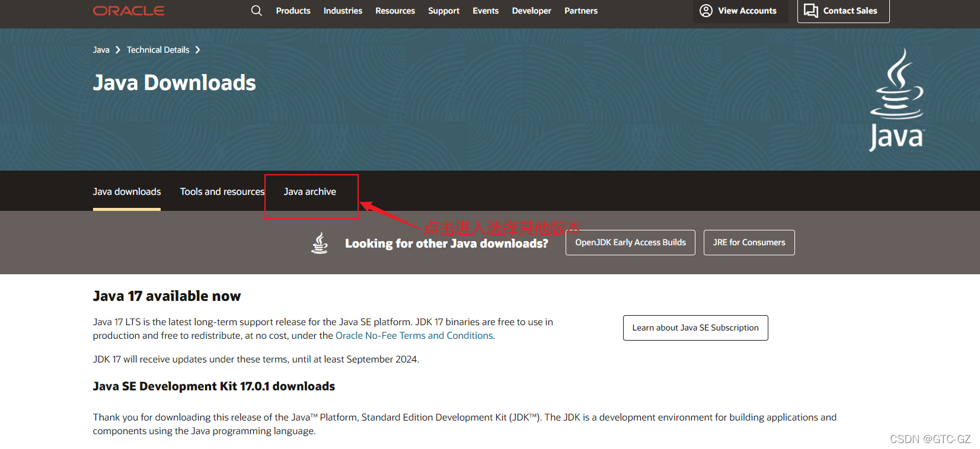Viewport: 980px width, 449px height.
Task: Click the small Java cup icon
Action: point(320,243)
